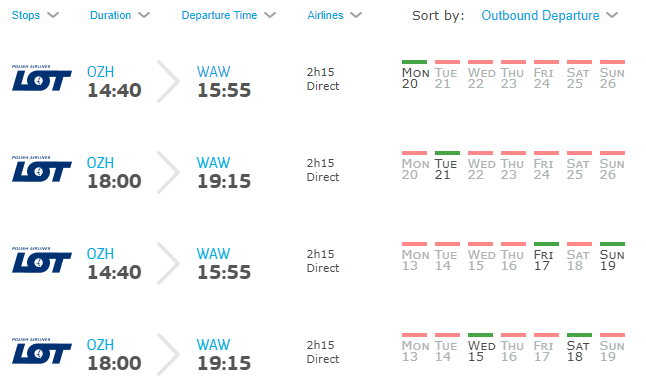Click WAW airport code in last row
The height and width of the screenshot is (380, 646).
tap(213, 345)
